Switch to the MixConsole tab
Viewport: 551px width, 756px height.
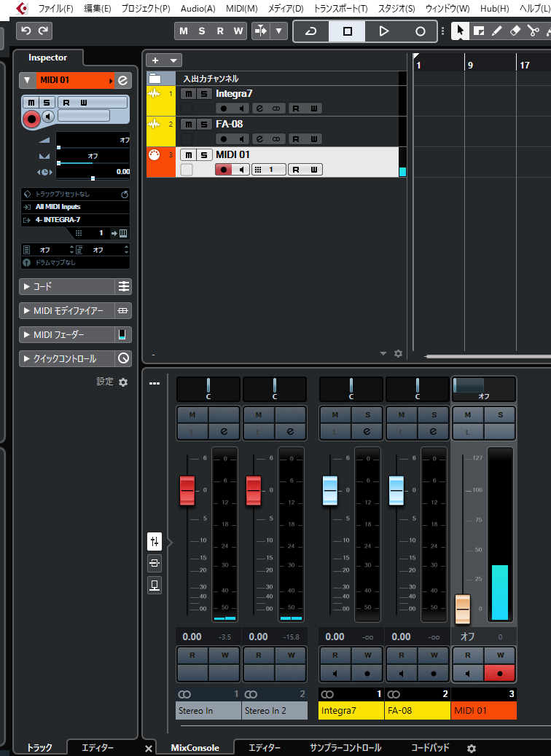click(195, 748)
